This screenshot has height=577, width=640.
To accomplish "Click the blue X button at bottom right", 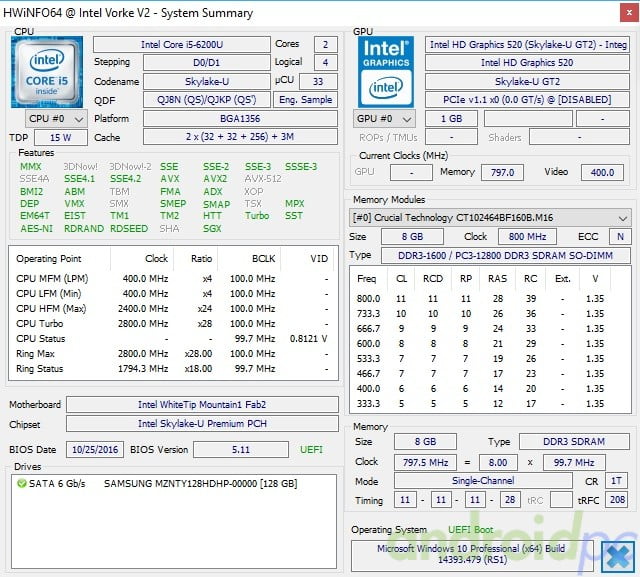I will click(618, 557).
